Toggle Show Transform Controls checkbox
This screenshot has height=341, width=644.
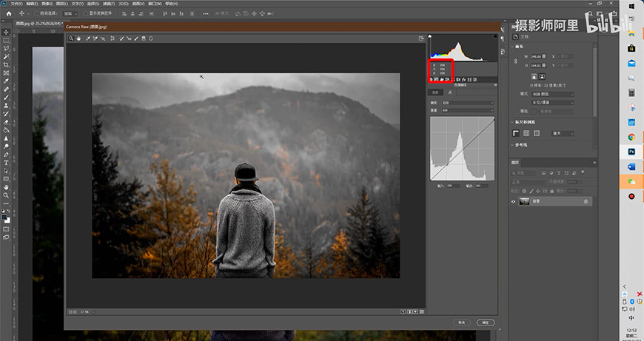[x=86, y=13]
